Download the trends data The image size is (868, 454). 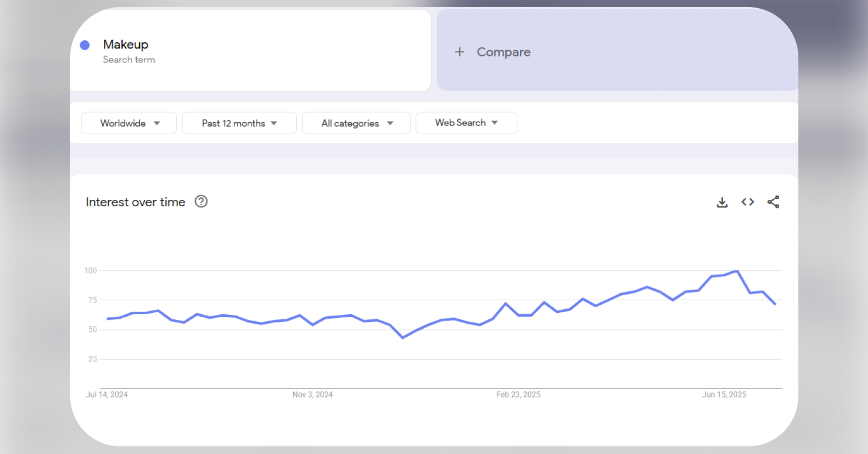(x=722, y=202)
